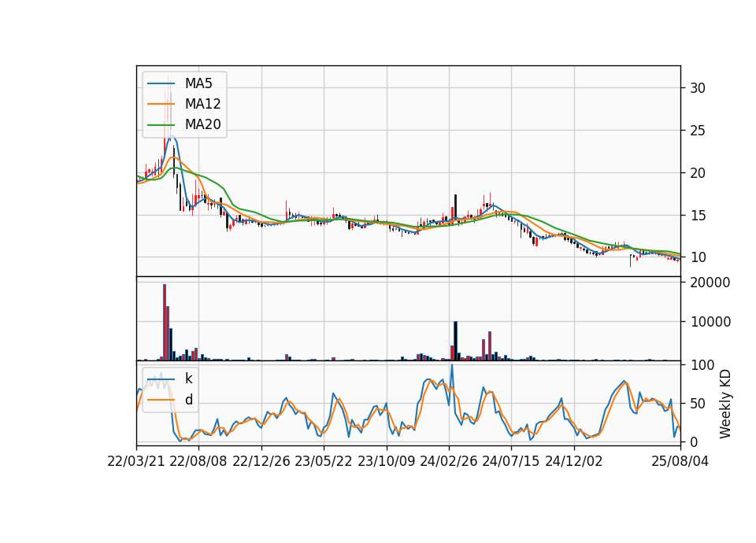Click the MA20 legend label
The image size is (756, 543).
(202, 124)
